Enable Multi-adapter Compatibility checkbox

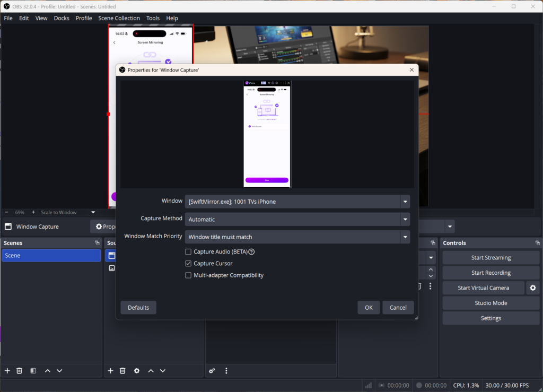coord(188,275)
